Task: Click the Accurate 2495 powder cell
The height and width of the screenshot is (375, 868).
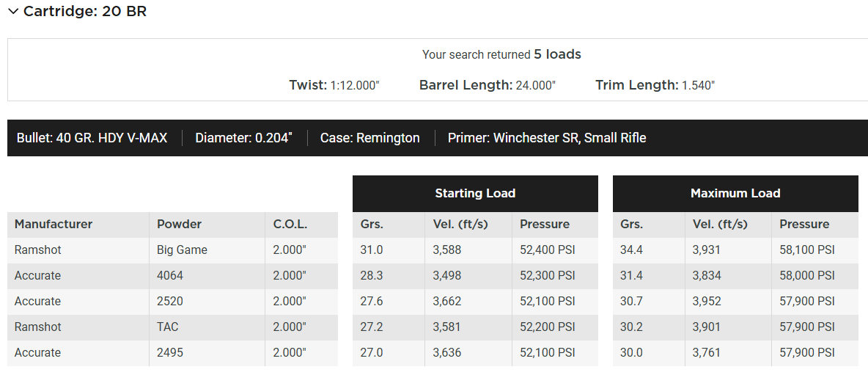Action: point(207,352)
